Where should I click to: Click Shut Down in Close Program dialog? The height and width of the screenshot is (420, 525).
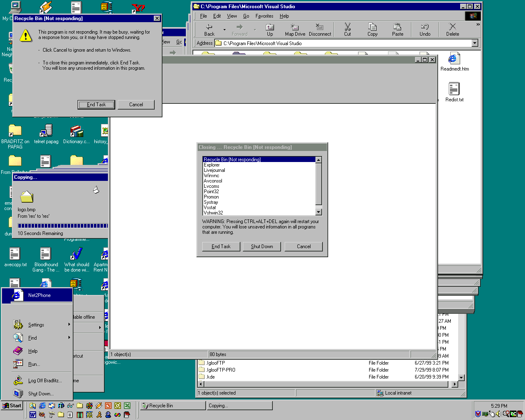pos(262,247)
